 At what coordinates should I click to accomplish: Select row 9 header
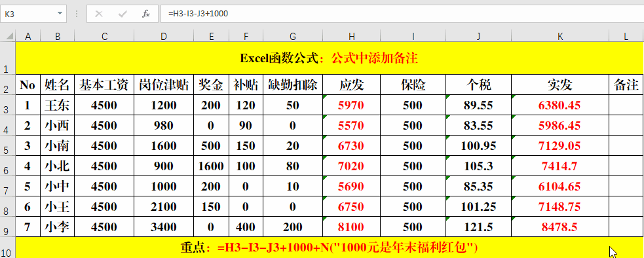8,227
